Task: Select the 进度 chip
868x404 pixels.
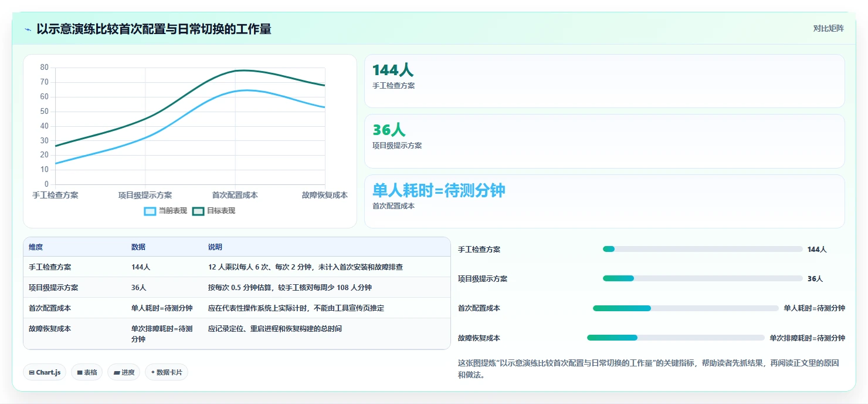Action: click(x=124, y=372)
